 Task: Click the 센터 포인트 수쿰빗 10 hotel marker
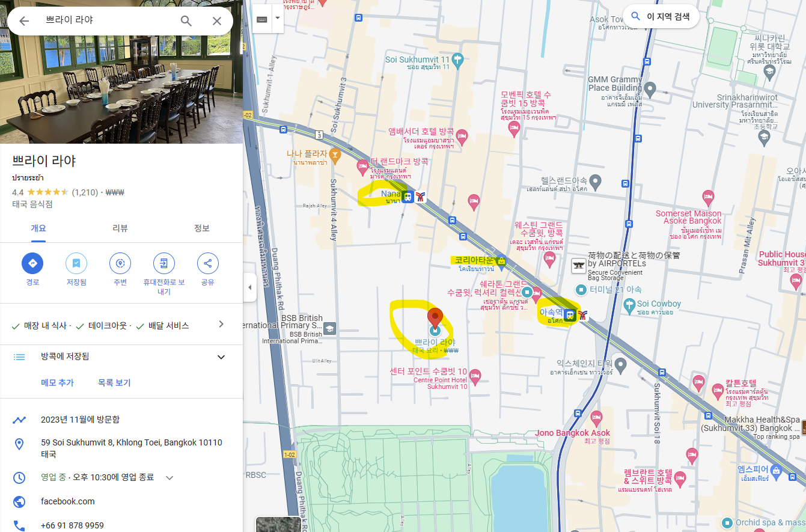pyautogui.click(x=475, y=378)
